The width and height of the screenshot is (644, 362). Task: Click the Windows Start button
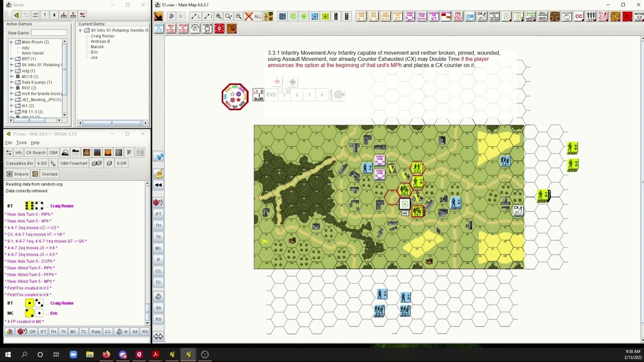[x=8, y=354]
